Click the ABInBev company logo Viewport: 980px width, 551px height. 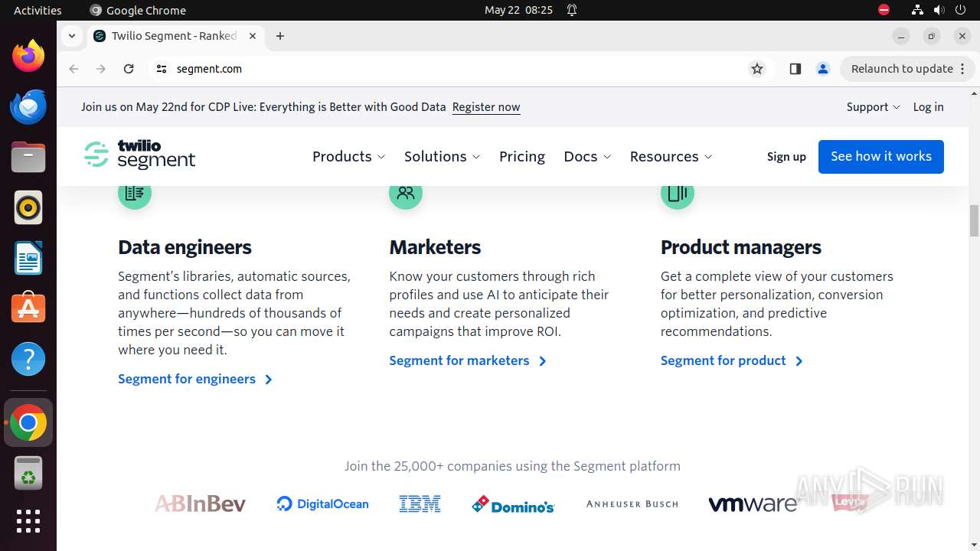200,504
